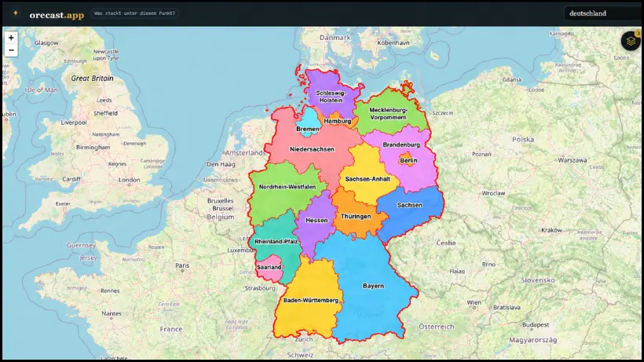Click the Szczecin city label
This screenshot has height=362, width=644.
(x=442, y=113)
